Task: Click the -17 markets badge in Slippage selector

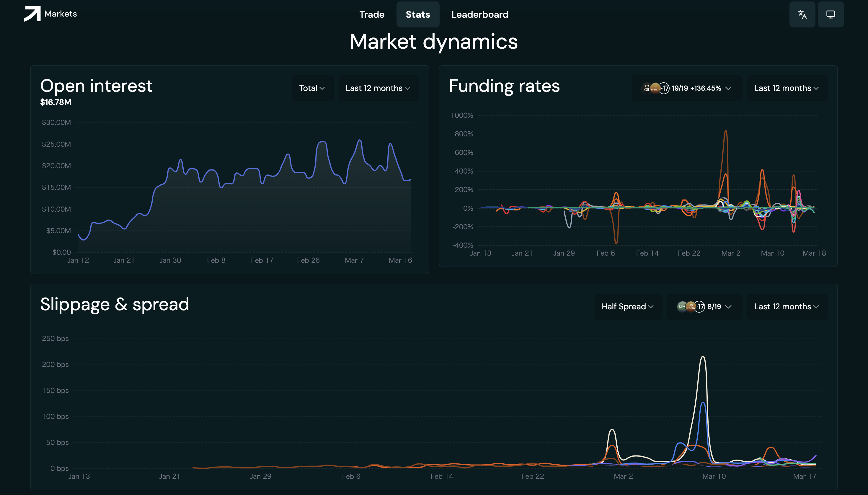Action: [x=700, y=307]
